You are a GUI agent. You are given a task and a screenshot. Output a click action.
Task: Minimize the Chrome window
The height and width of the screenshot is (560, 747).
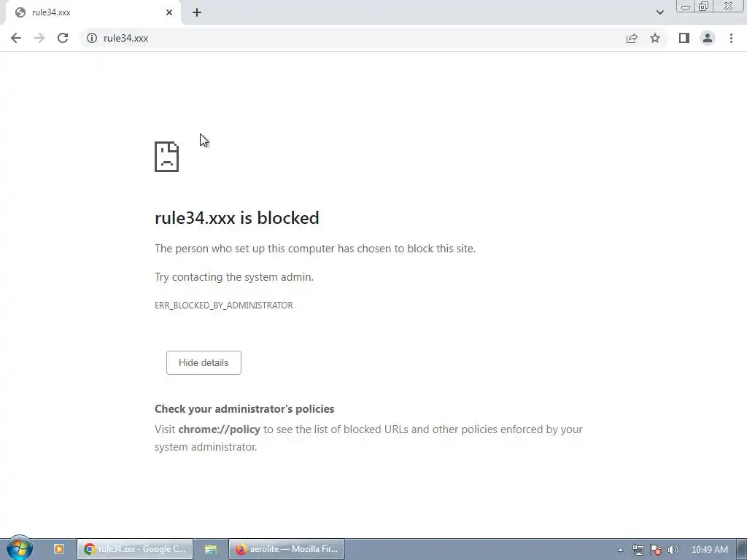(686, 7)
